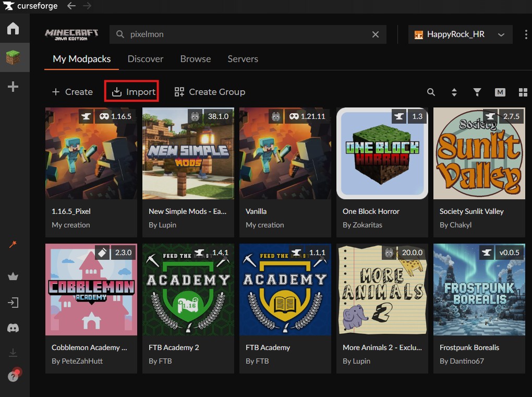The image size is (532, 397).
Task: Click 'By PeteZahHutt' author text
Action: coord(77,361)
